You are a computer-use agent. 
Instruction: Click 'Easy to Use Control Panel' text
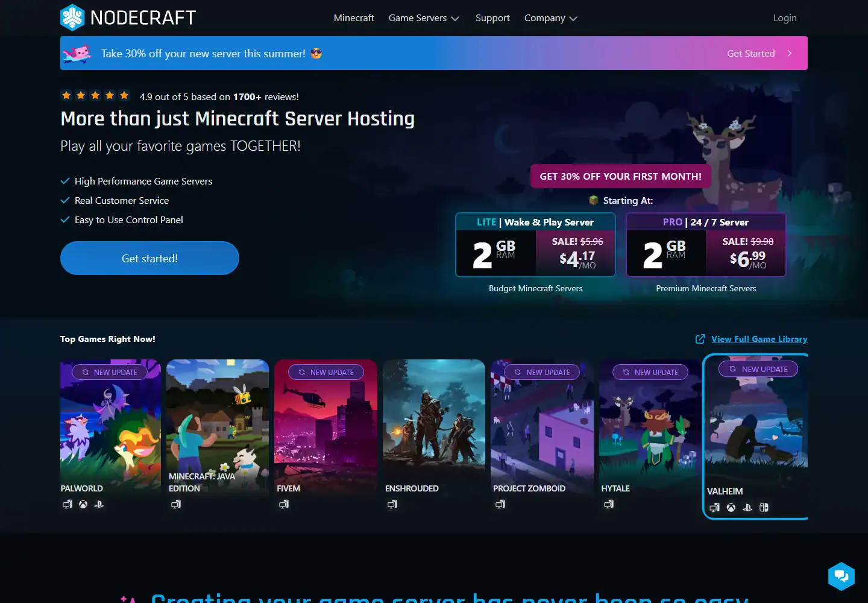pos(129,219)
